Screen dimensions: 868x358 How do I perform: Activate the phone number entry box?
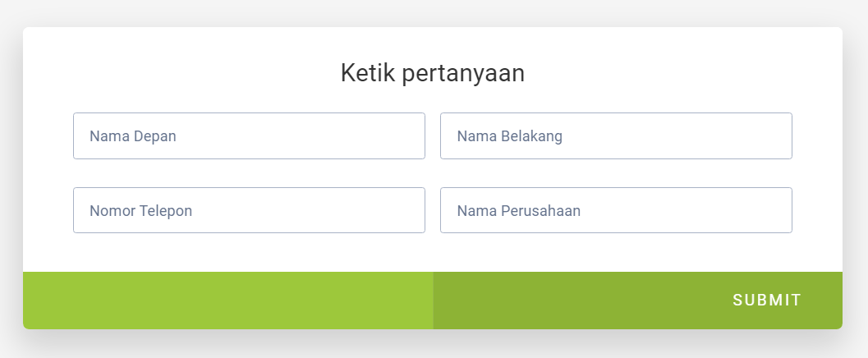[249, 210]
